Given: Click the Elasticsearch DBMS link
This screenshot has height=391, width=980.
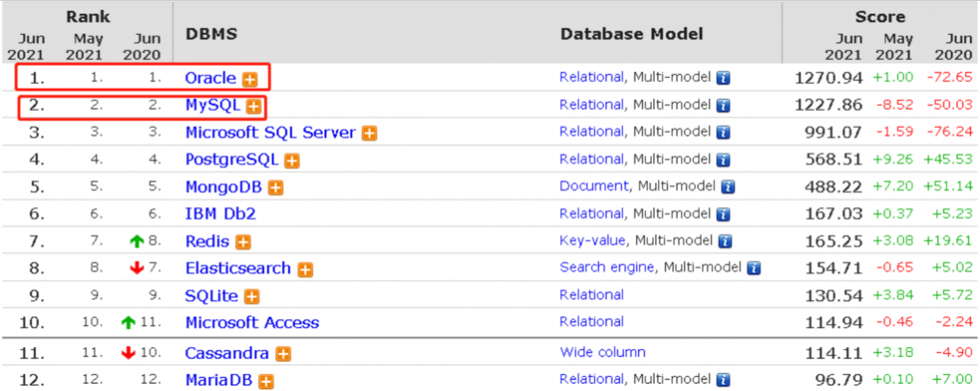Looking at the screenshot, I should tap(238, 268).
